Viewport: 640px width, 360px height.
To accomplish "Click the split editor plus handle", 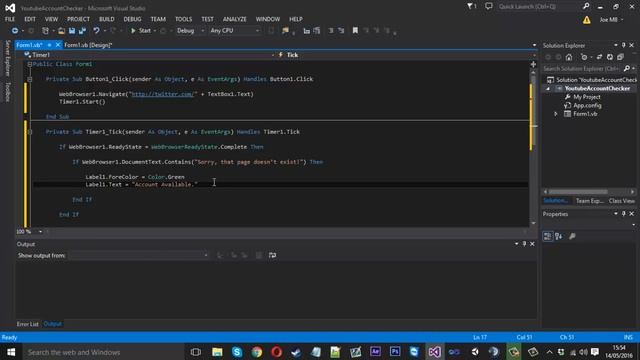I will (x=533, y=64).
